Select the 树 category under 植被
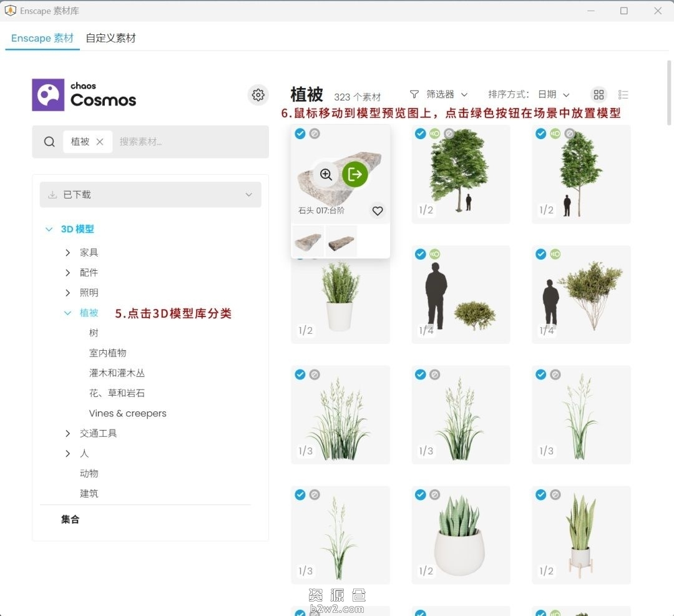The width and height of the screenshot is (674, 616). tap(94, 333)
